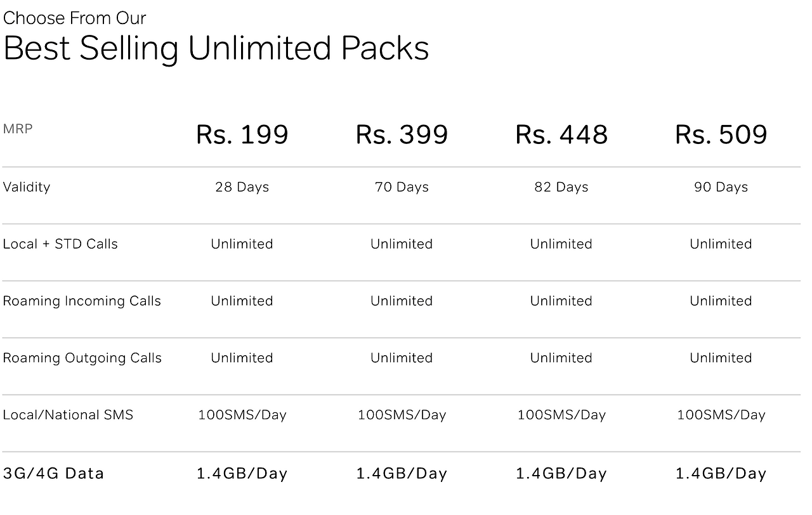Select the Rs. 199 pack price
This screenshot has width=812, height=515.
point(242,134)
